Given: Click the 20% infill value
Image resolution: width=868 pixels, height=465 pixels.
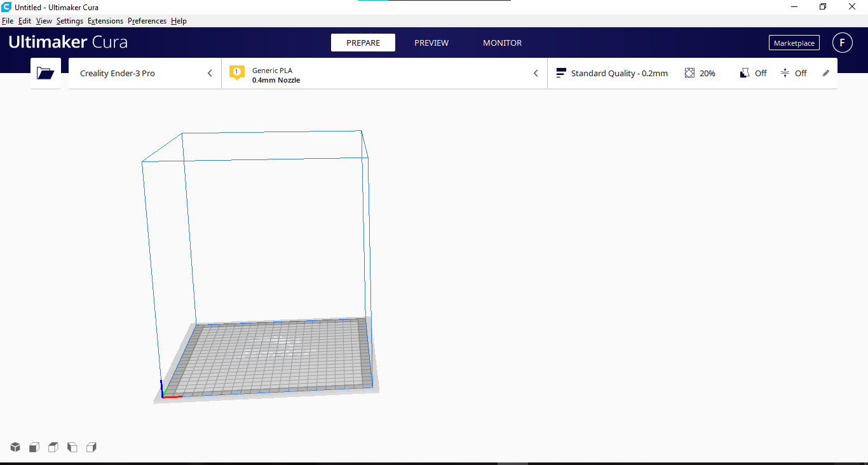Looking at the screenshot, I should (707, 73).
